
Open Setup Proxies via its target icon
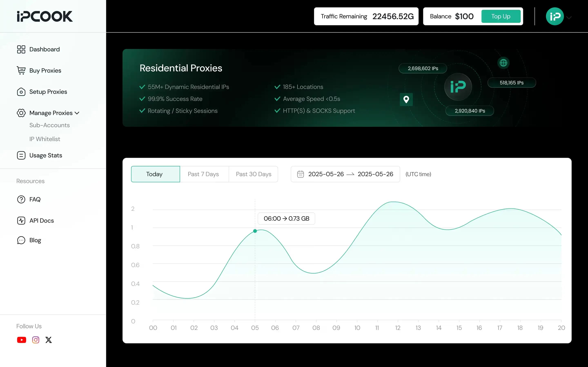pyautogui.click(x=21, y=92)
